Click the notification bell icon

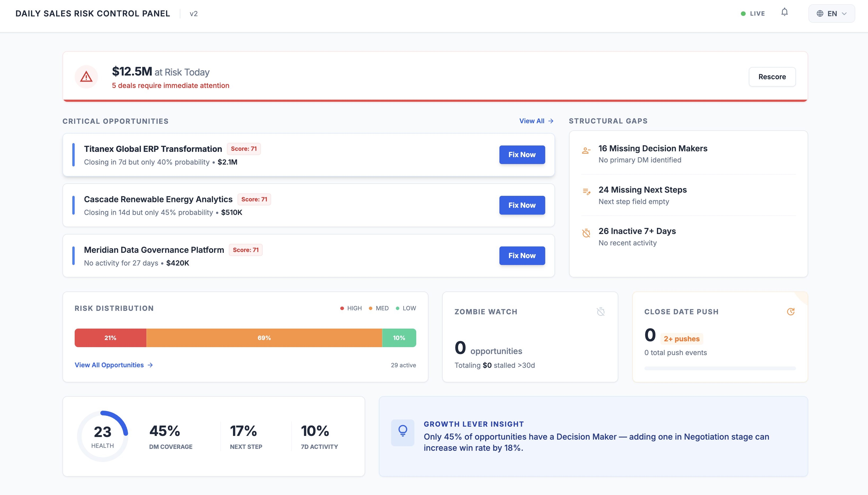(784, 12)
